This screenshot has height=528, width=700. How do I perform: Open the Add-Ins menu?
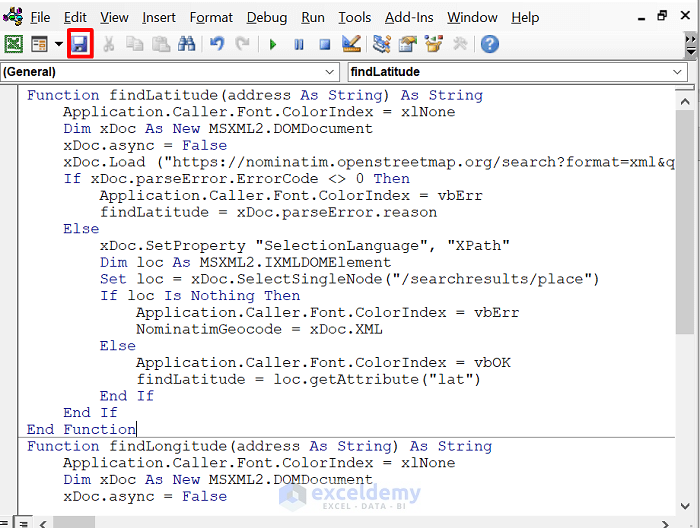point(409,17)
